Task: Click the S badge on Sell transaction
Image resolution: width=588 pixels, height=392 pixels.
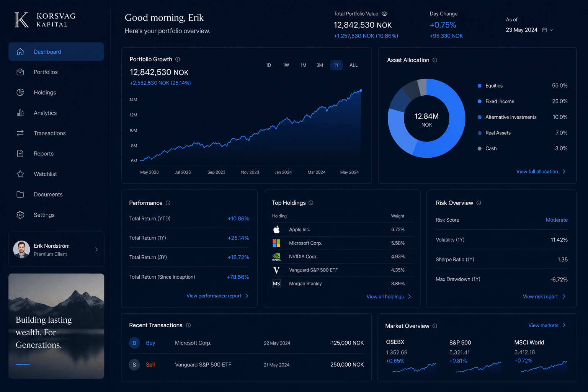Action: point(134,365)
